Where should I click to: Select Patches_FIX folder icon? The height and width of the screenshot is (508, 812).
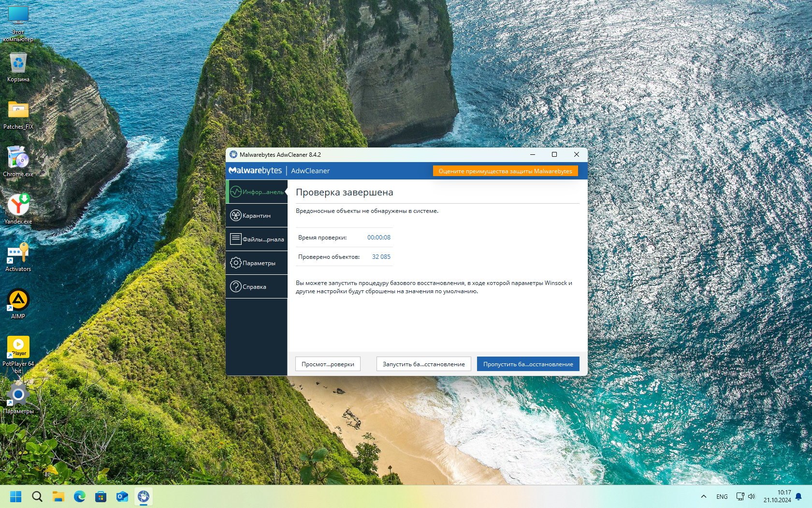[x=18, y=115]
